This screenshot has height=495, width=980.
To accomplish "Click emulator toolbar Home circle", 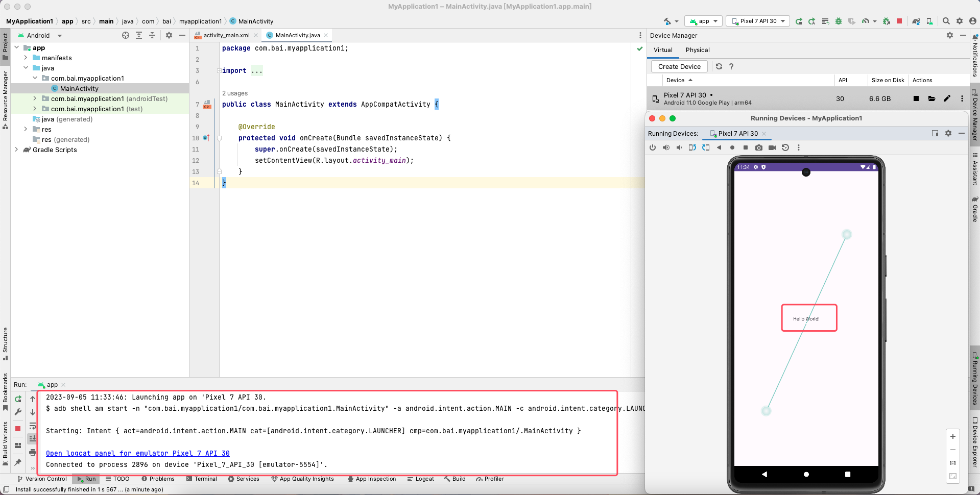I will (x=732, y=147).
